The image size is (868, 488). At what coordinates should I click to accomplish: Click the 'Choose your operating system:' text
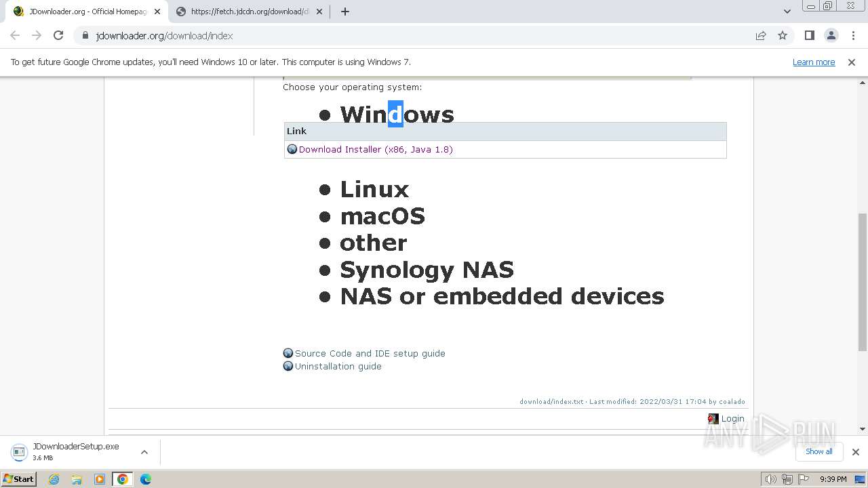click(x=353, y=87)
